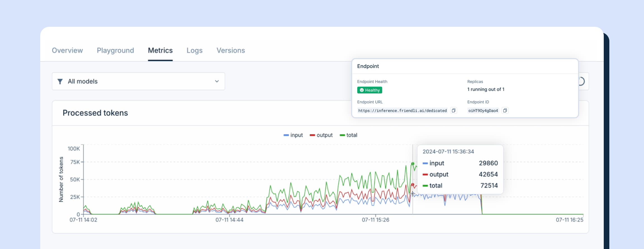Click the 75K y-axis label
The height and width of the screenshot is (249, 644).
[x=75, y=162]
